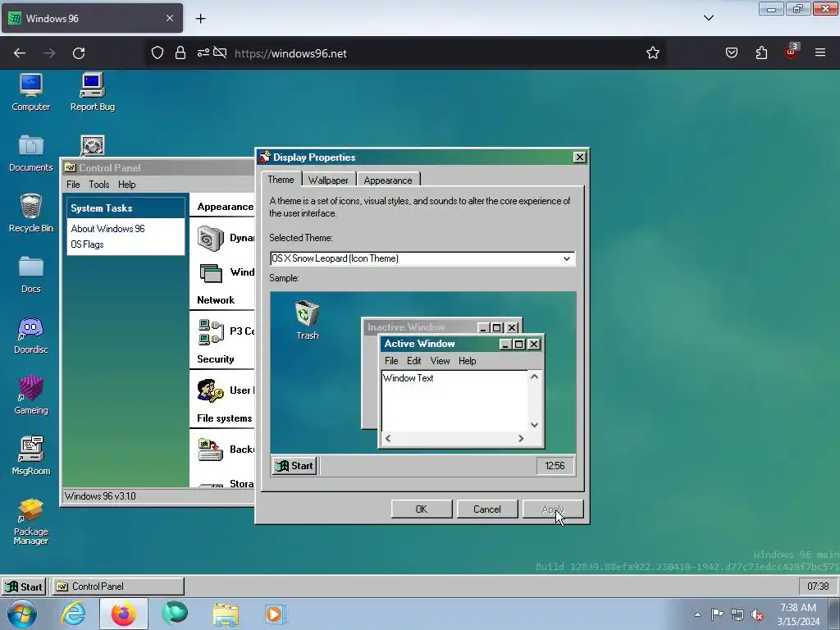
Task: Click OK in Display Properties
Action: pos(422,509)
